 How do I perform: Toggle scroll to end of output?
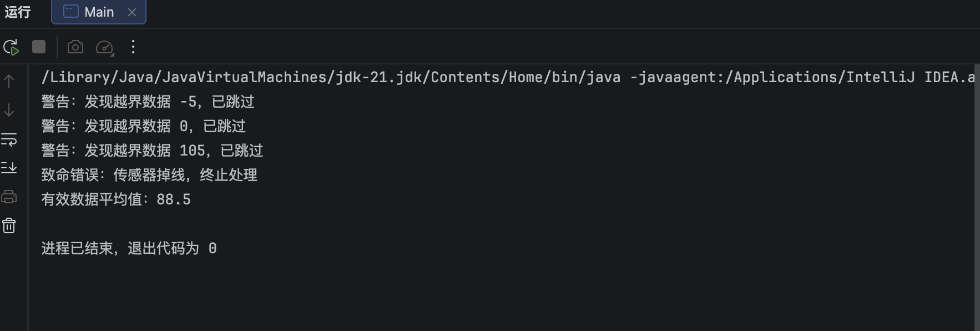[9, 167]
